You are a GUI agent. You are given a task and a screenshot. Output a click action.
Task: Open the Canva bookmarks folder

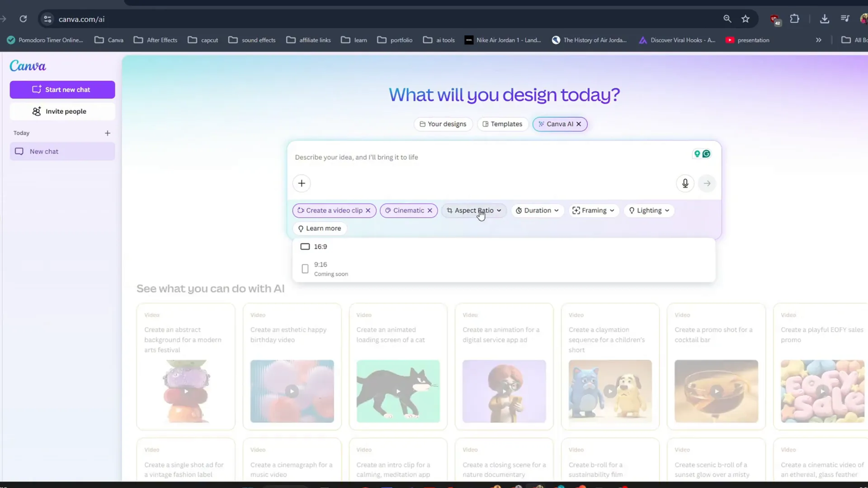pyautogui.click(x=109, y=40)
